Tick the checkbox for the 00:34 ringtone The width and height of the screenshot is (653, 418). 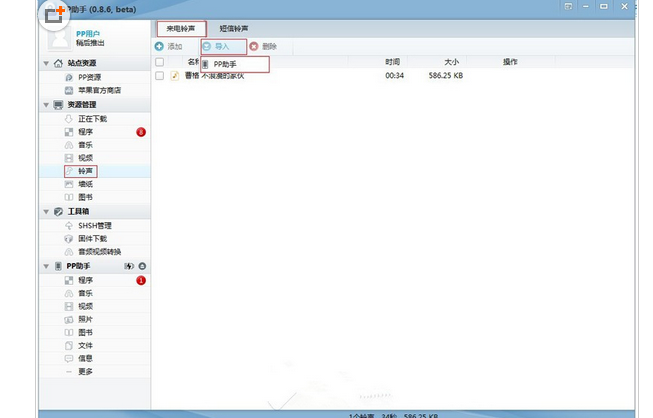(x=160, y=75)
